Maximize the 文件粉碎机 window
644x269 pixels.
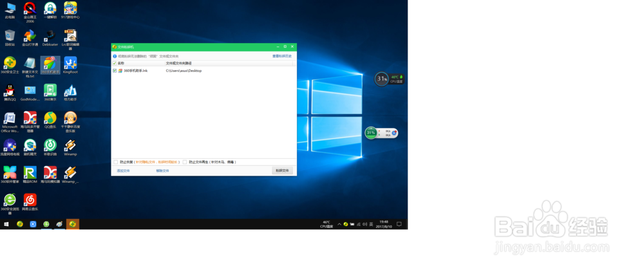pos(285,47)
